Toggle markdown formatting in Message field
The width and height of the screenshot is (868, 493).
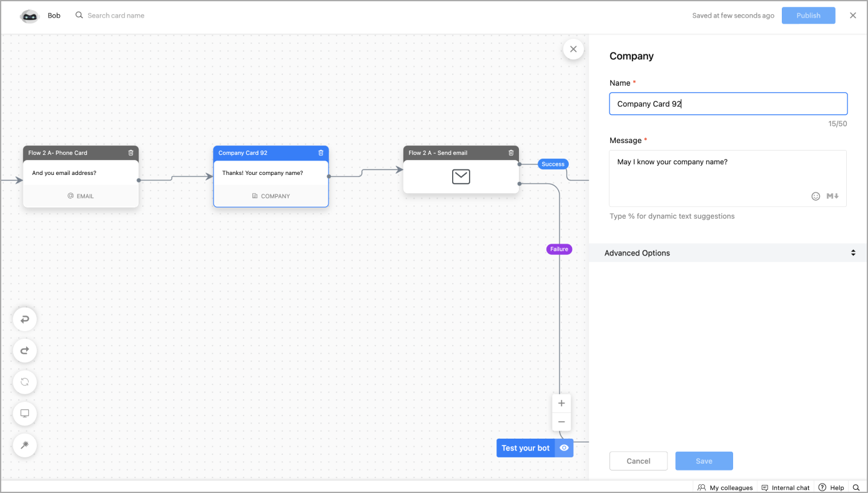pos(832,196)
